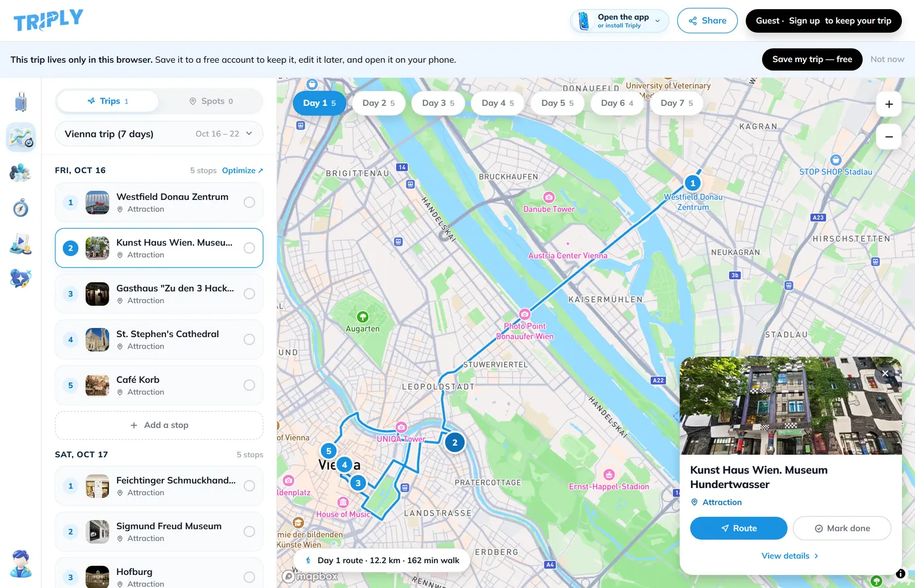The width and height of the screenshot is (915, 588).
Task: Click the Danube Tower map pin
Action: [x=549, y=197]
